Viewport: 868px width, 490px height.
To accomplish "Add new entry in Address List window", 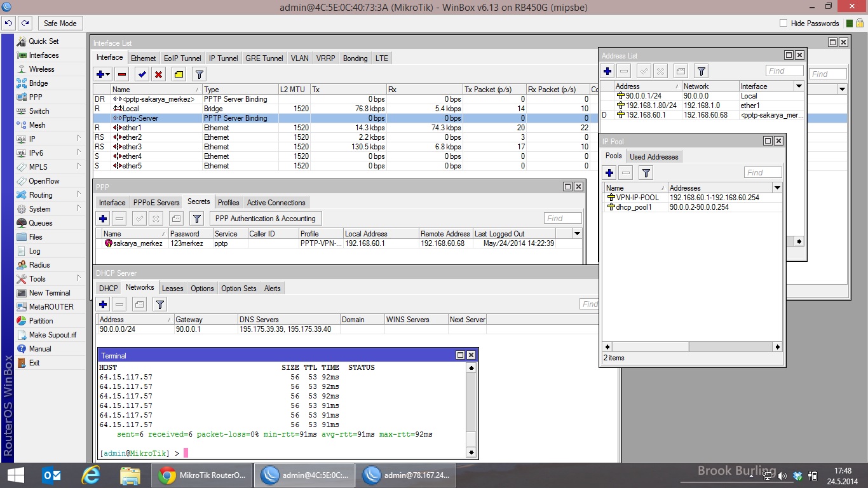I will click(608, 72).
